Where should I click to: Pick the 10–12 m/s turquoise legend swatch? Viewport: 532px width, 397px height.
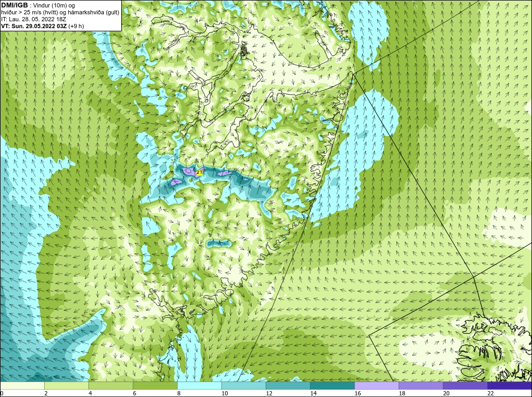click(x=244, y=385)
